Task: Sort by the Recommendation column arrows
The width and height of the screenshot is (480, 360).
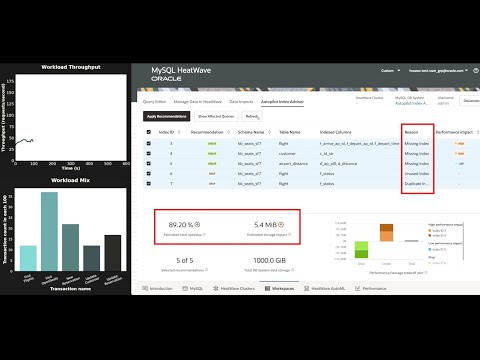Action: coord(228,132)
